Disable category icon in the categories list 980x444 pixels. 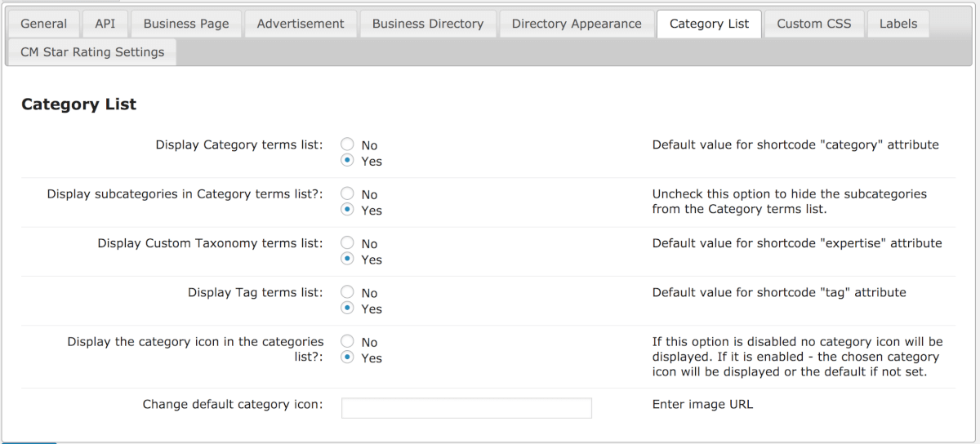(x=347, y=342)
